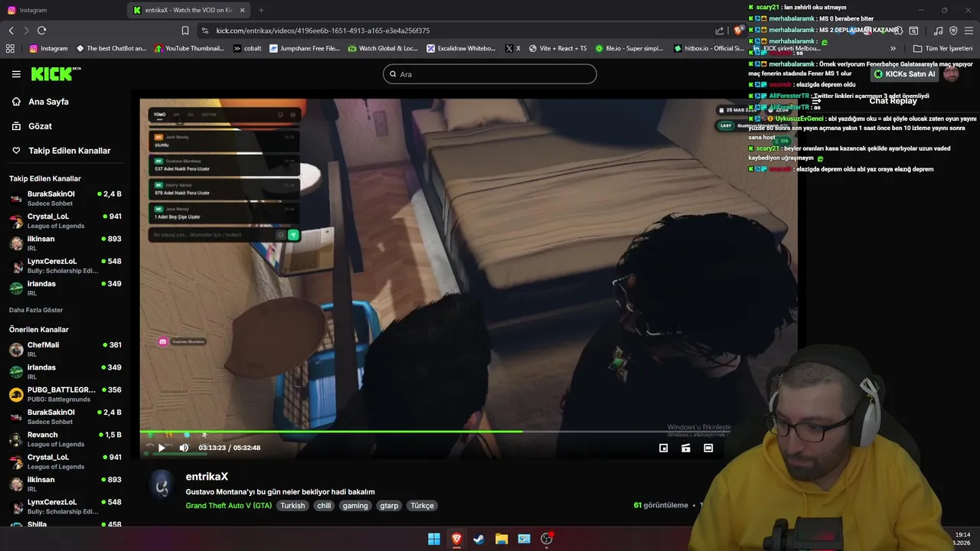
Task: Open the Kick hamburger menu
Action: [x=16, y=74]
